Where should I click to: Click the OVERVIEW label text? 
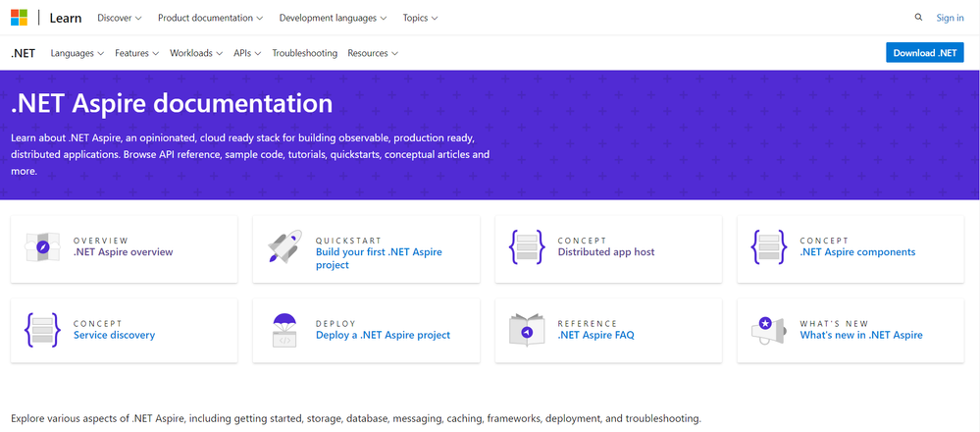tap(101, 241)
